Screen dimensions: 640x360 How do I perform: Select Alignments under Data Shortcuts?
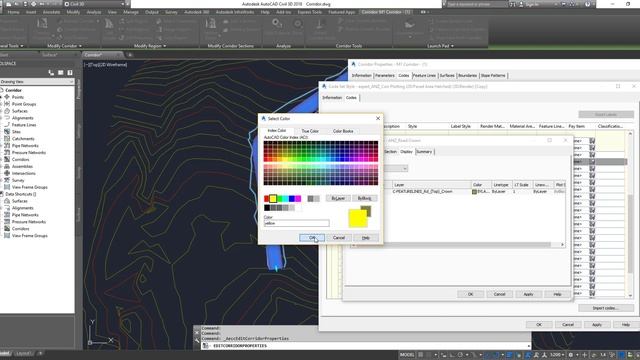coord(22,208)
